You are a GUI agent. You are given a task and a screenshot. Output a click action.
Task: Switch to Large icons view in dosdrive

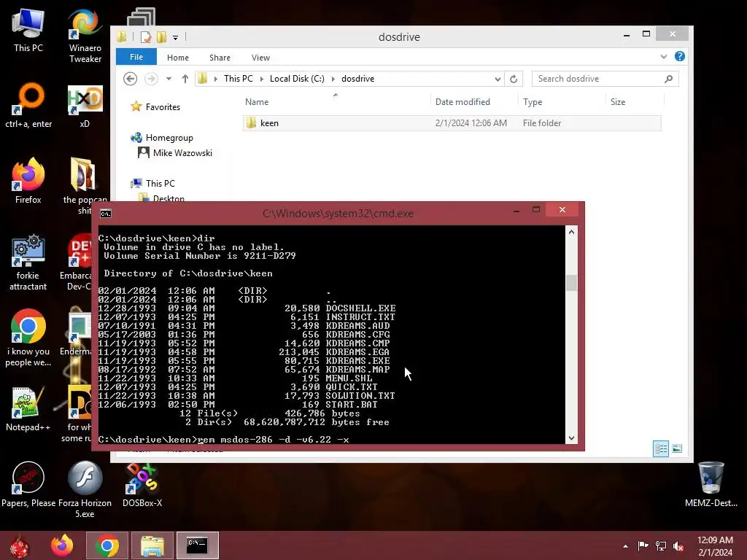(x=677, y=448)
